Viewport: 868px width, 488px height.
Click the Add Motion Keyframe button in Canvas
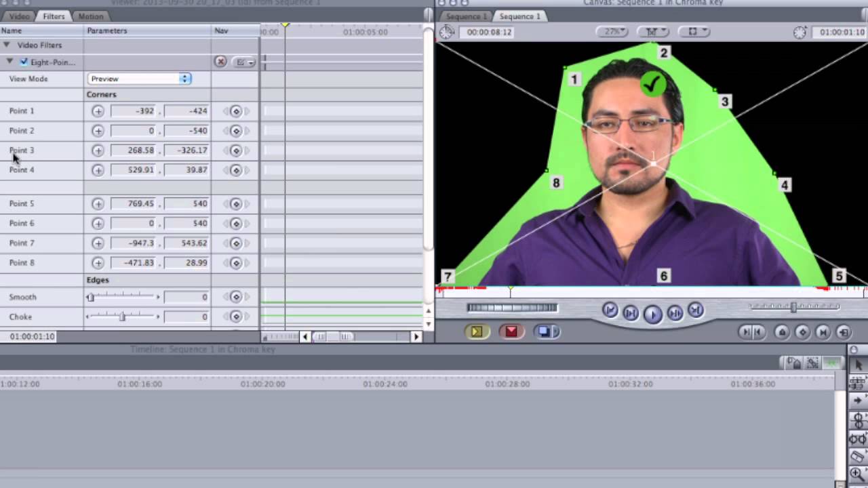[x=802, y=332]
